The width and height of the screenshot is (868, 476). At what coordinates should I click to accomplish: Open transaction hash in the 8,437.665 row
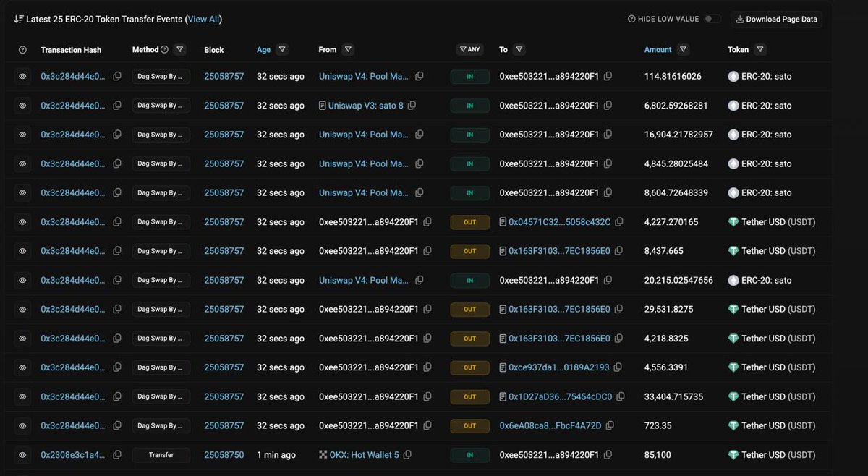73,251
